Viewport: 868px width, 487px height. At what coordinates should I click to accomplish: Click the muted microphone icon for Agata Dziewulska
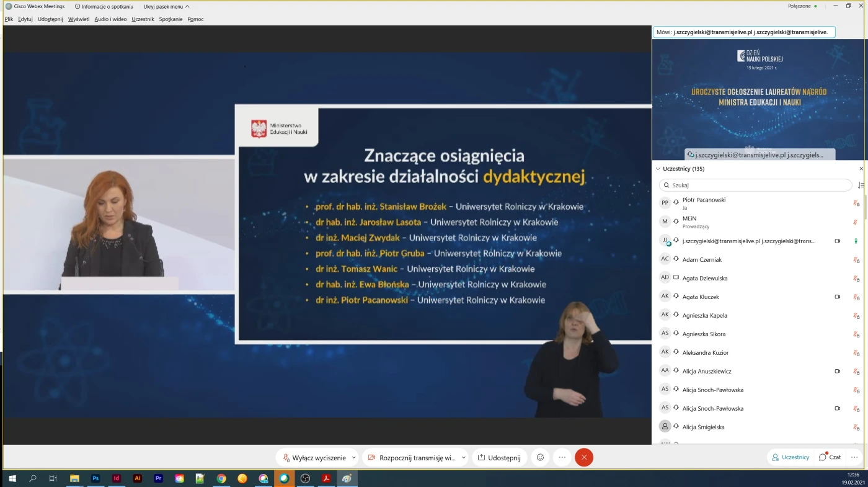(x=856, y=278)
